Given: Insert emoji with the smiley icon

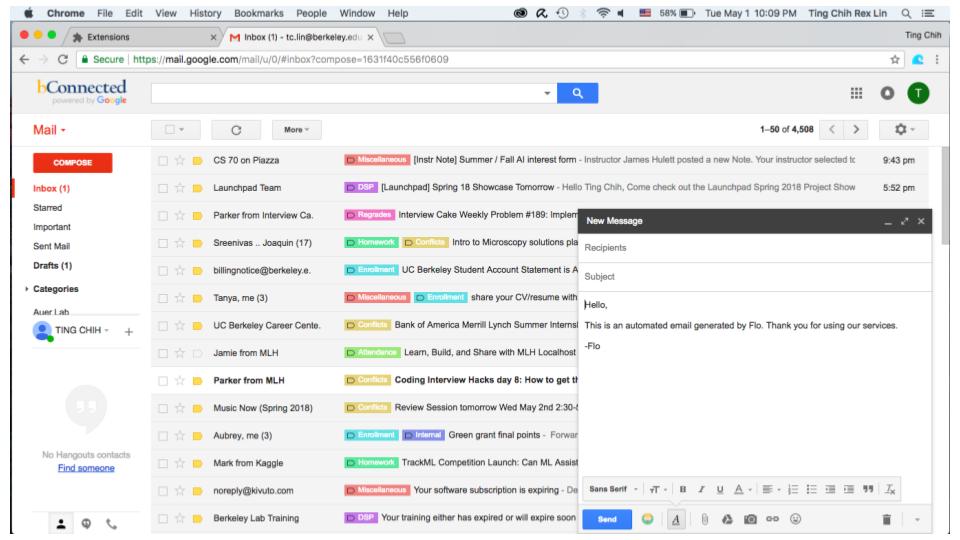Looking at the screenshot, I should [x=795, y=519].
